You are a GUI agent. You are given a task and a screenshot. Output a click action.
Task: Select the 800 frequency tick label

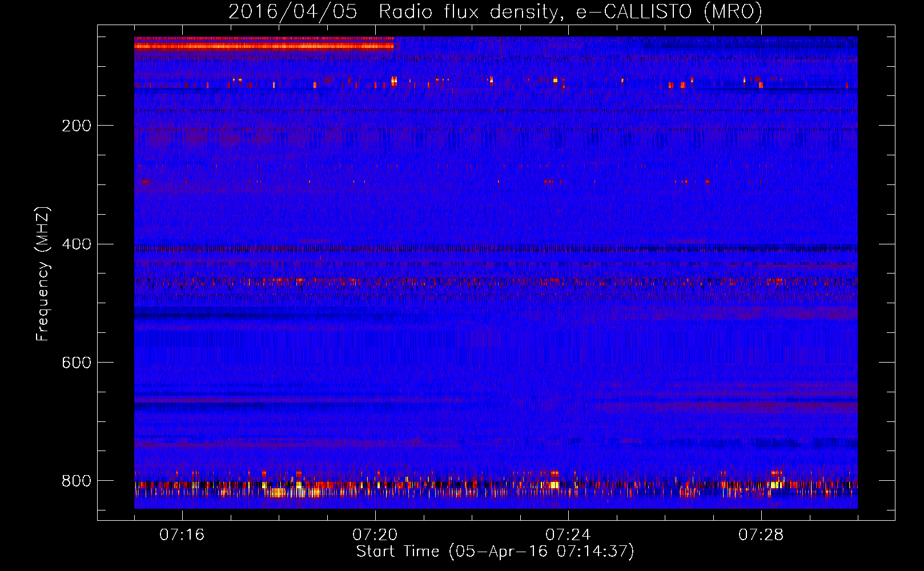pyautogui.click(x=77, y=481)
